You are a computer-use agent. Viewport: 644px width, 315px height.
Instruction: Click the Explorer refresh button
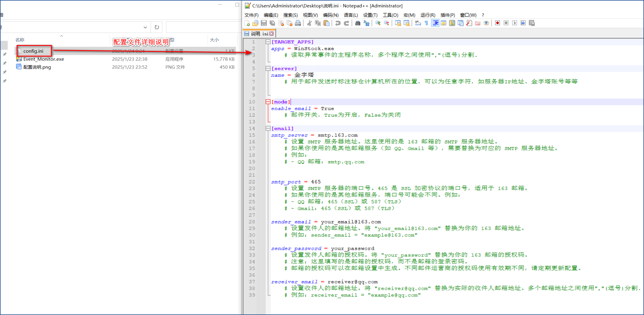tap(157, 27)
